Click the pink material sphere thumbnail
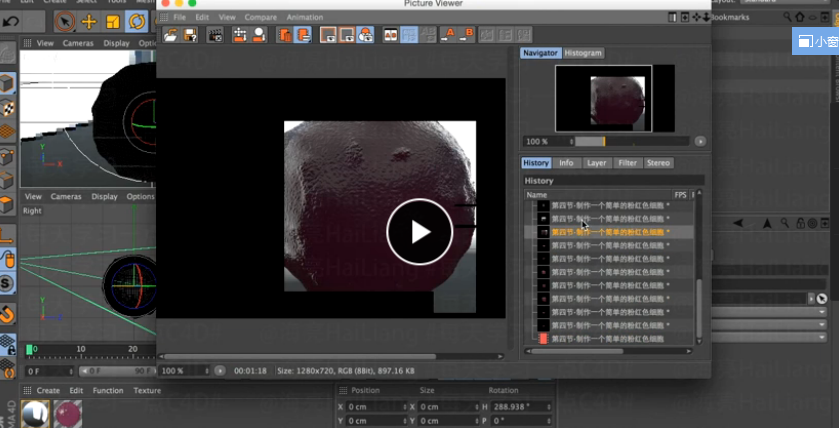This screenshot has height=428, width=839. (67, 412)
